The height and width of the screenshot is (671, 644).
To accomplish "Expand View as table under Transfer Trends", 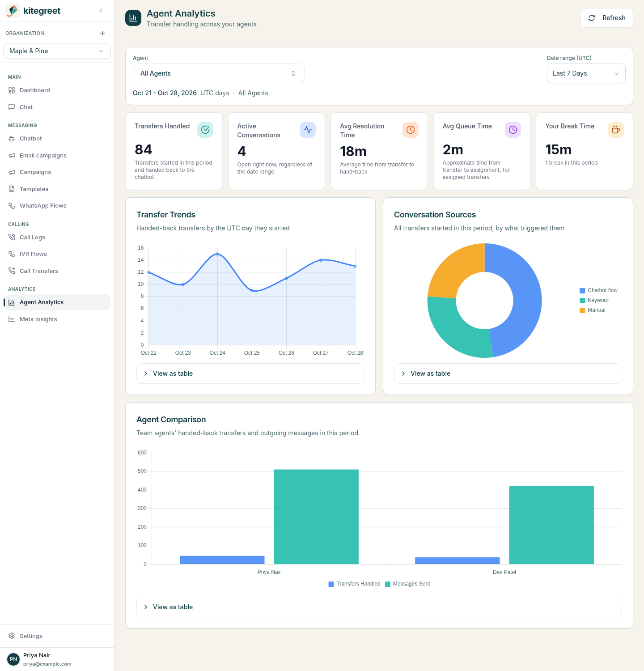I will tap(250, 374).
